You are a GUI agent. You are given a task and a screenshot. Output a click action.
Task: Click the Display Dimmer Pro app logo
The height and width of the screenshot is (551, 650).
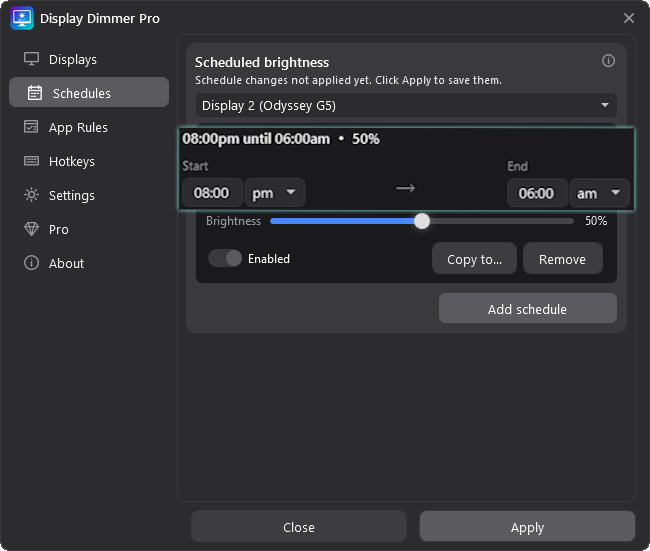pyautogui.click(x=22, y=18)
